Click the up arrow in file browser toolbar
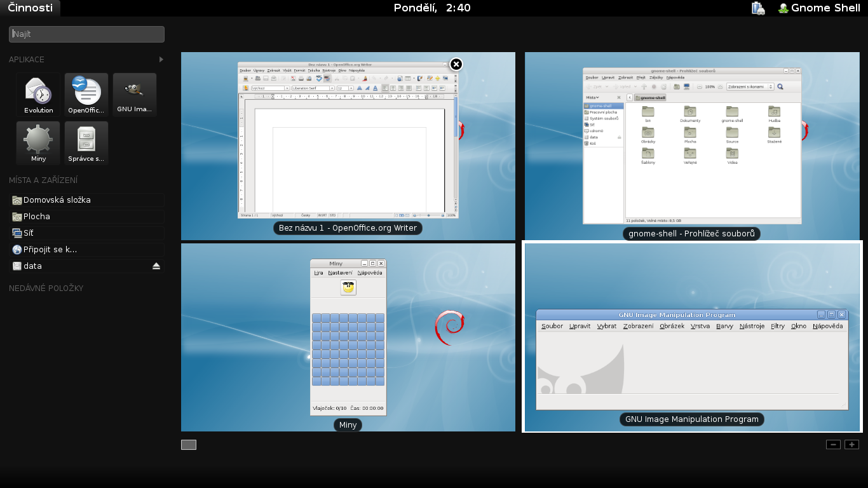This screenshot has height=488, width=868. [644, 86]
